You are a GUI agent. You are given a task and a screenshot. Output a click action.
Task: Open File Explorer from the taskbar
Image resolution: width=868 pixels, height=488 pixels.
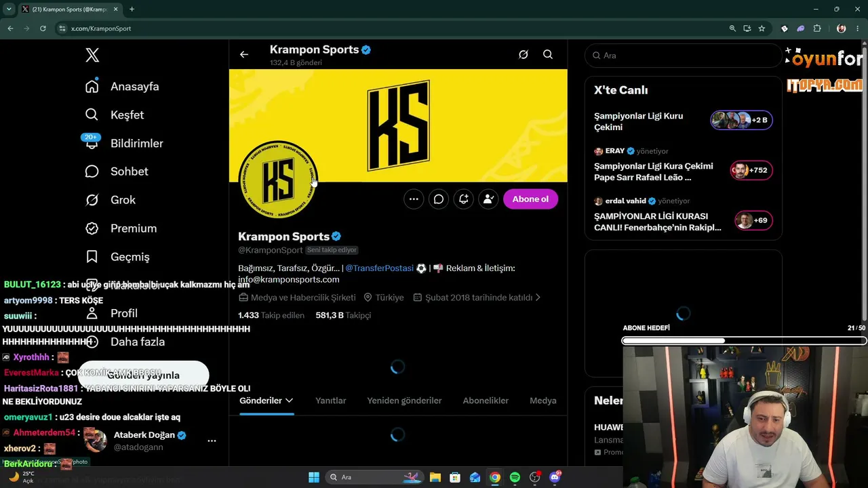coord(435,477)
